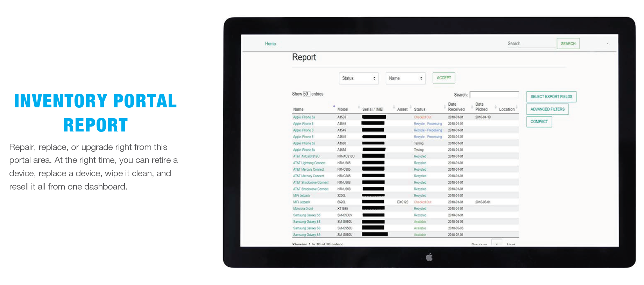This screenshot has height=285, width=644.
Task: Click the COMPACT button
Action: (539, 122)
